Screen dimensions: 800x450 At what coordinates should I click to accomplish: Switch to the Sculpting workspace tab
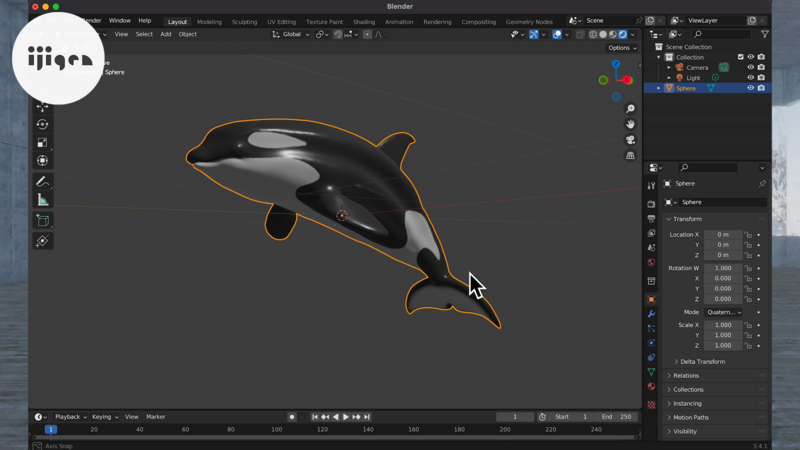pos(244,22)
